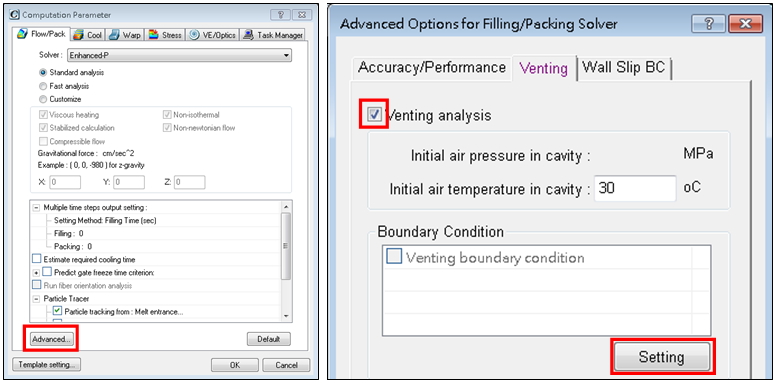This screenshot has height=383, width=777.
Task: Open the Solver Enhanced-P dropdown
Action: (179, 55)
